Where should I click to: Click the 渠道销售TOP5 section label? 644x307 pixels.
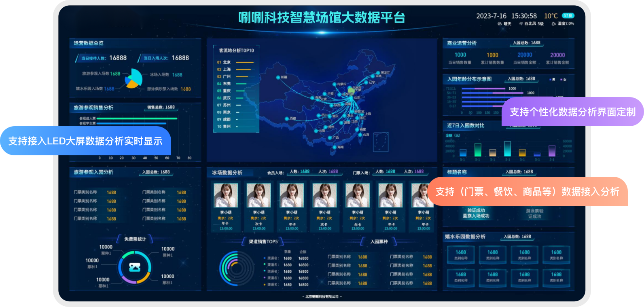[263, 241]
